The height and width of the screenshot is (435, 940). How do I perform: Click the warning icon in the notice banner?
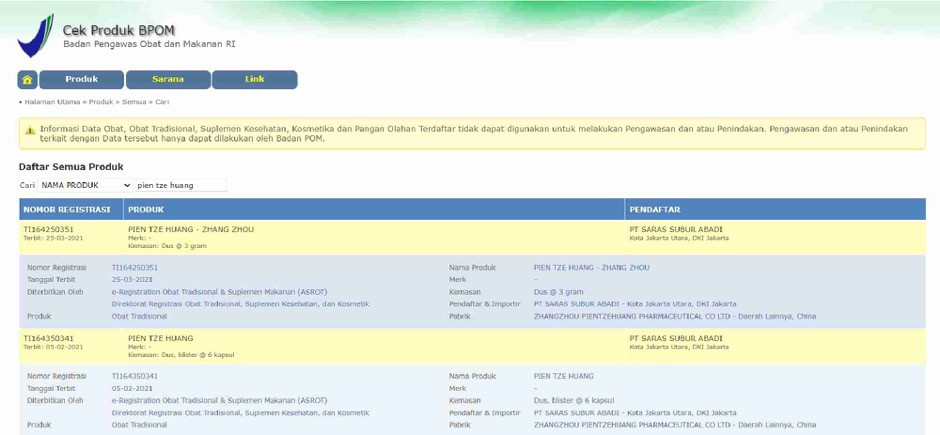(30, 130)
